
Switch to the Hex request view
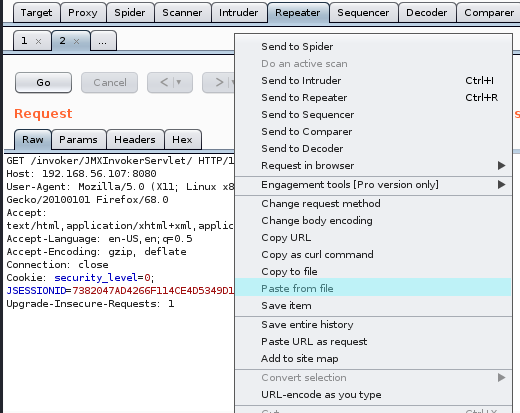[182, 139]
